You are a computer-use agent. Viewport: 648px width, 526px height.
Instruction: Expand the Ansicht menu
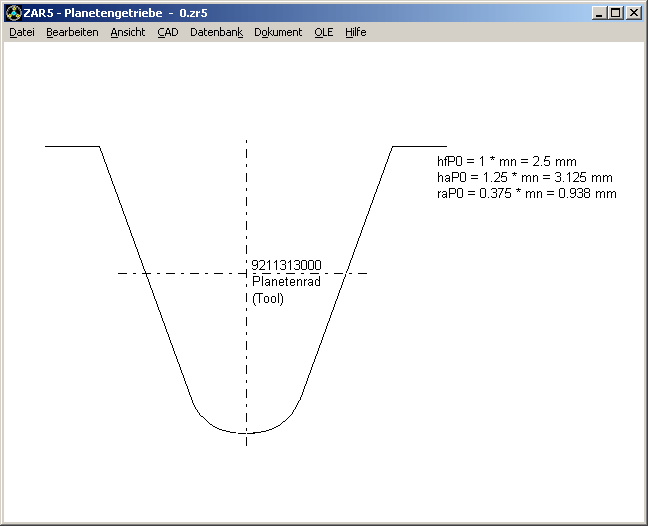[x=127, y=32]
